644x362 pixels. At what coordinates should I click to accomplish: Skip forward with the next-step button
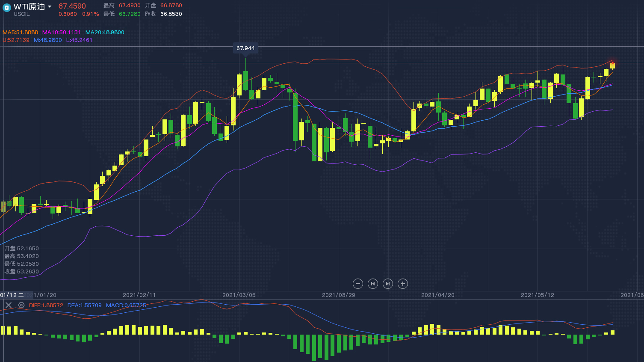pyautogui.click(x=388, y=284)
